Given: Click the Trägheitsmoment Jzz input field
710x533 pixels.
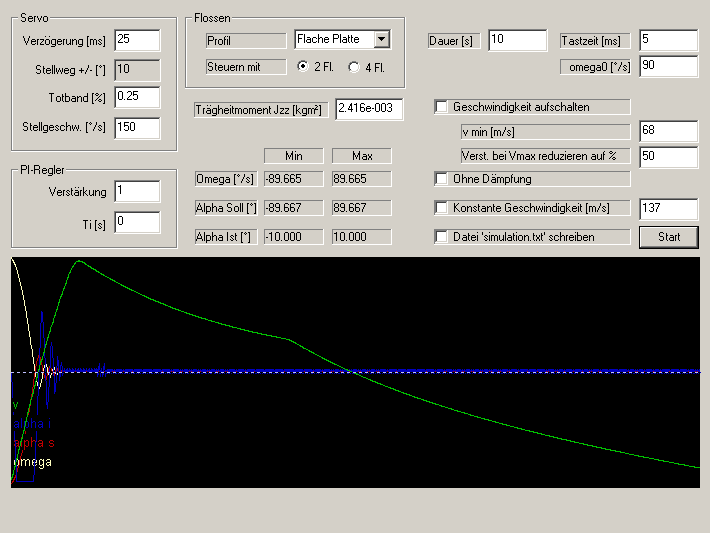Looking at the screenshot, I should pos(369,108).
